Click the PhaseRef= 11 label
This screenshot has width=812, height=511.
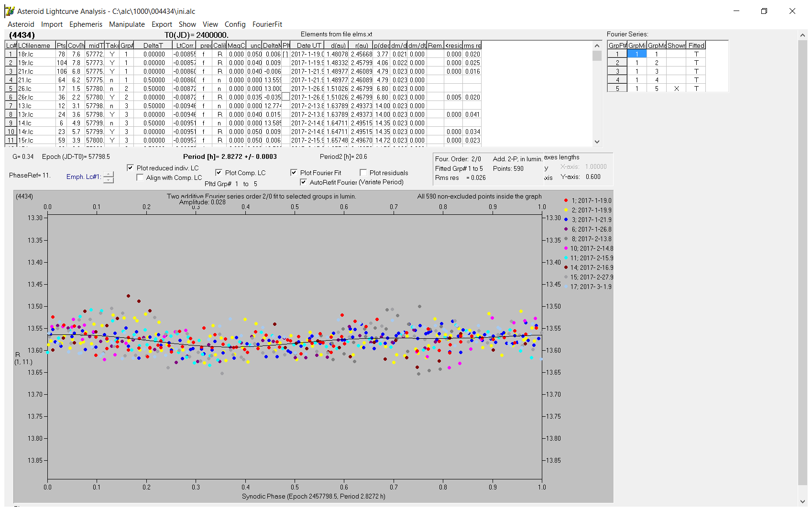tap(30, 175)
